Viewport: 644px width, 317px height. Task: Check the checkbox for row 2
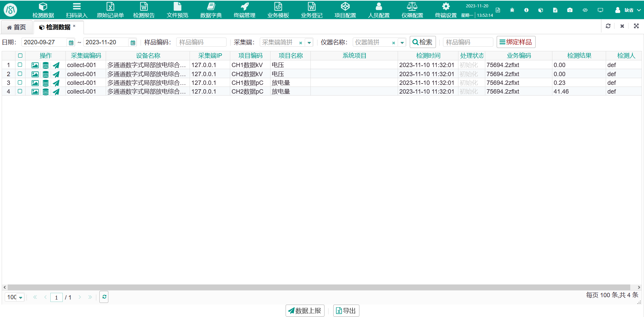20,74
